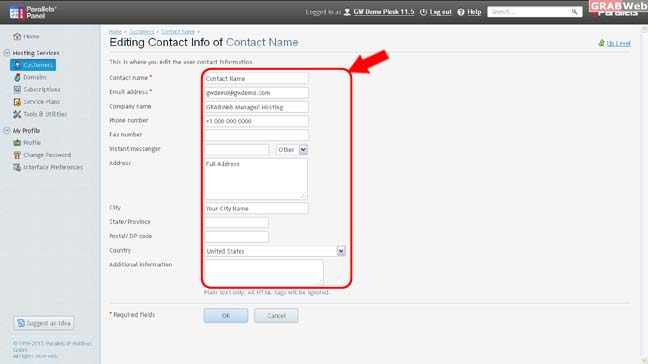The height and width of the screenshot is (364, 648).
Task: Click the Tools & Utilities icon
Action: point(17,114)
